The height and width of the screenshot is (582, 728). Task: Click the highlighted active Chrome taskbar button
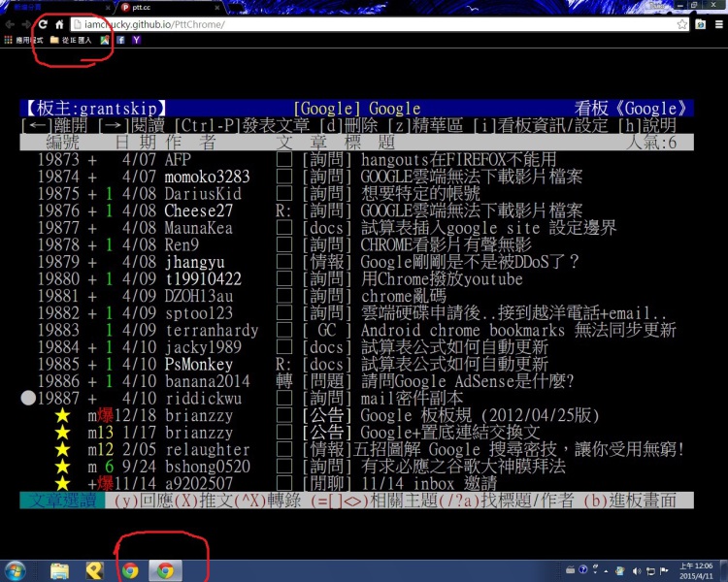pyautogui.click(x=165, y=570)
